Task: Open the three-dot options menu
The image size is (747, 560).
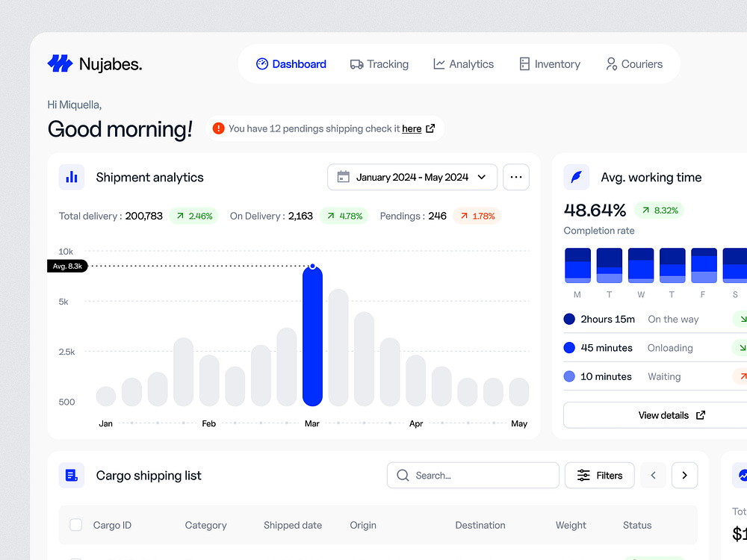Action: [x=516, y=177]
